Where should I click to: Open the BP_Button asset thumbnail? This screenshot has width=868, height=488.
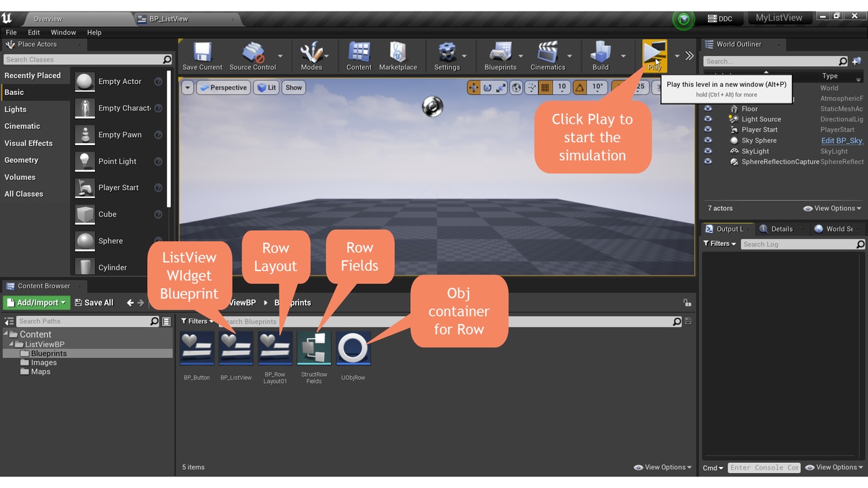[197, 348]
